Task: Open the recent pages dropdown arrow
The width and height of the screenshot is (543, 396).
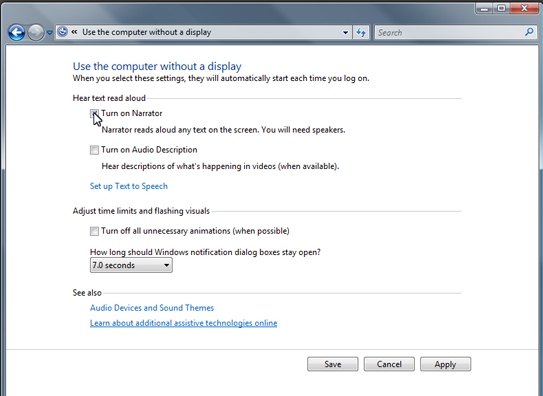Action: pos(50,33)
